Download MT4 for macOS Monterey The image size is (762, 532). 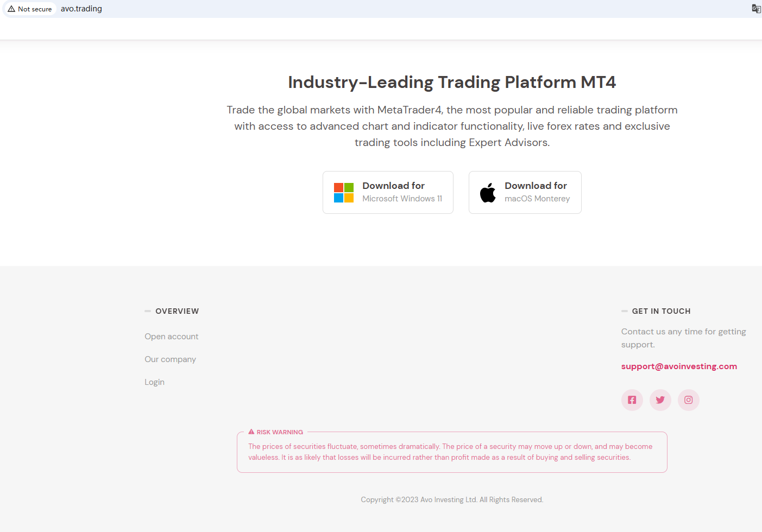tap(525, 193)
